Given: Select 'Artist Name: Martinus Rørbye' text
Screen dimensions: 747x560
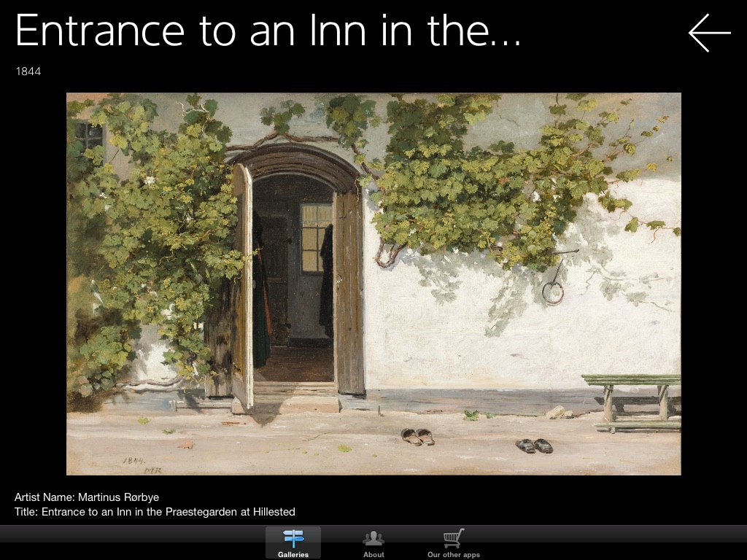Looking at the screenshot, I should (x=87, y=497).
